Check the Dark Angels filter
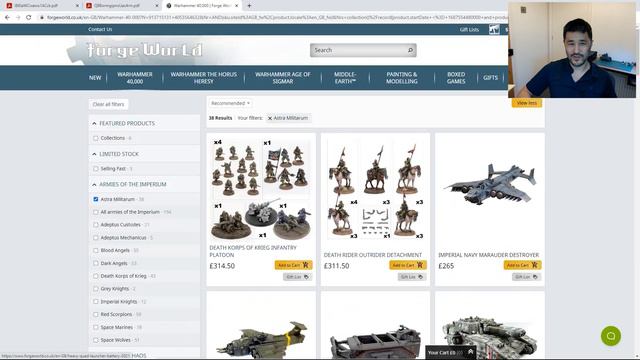The image size is (640, 360). click(x=96, y=263)
